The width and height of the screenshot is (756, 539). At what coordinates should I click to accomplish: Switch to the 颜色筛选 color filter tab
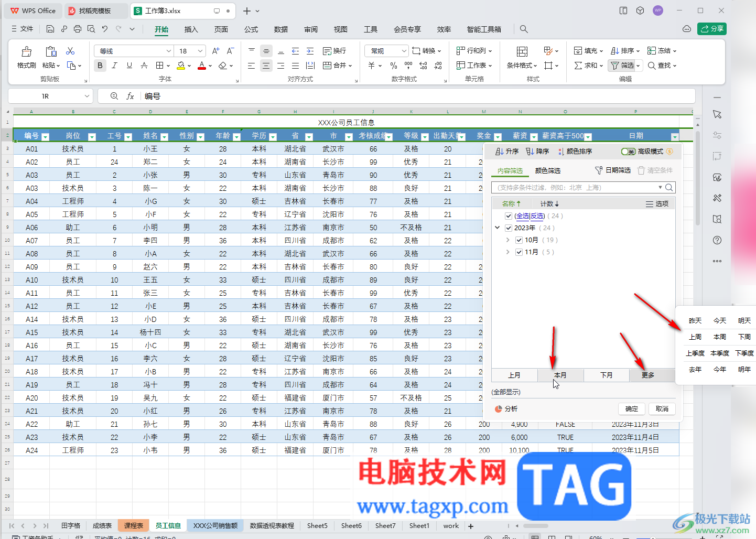click(x=548, y=171)
